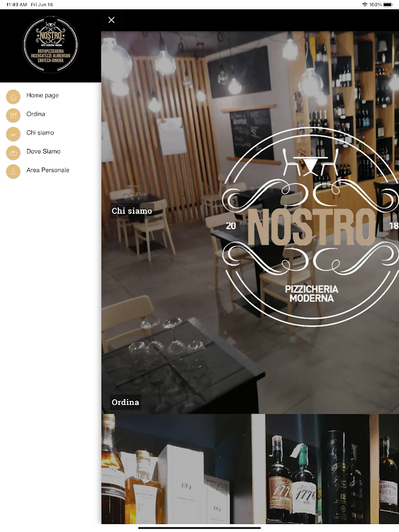Close the side menu with the X icon
The image size is (399, 532).
pyautogui.click(x=111, y=20)
